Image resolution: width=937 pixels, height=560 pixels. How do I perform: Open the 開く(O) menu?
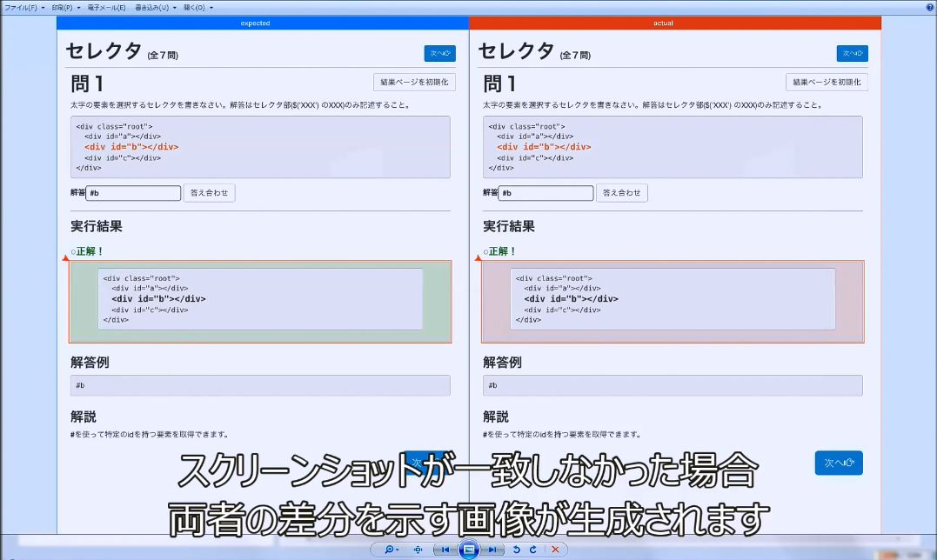tap(197, 7)
